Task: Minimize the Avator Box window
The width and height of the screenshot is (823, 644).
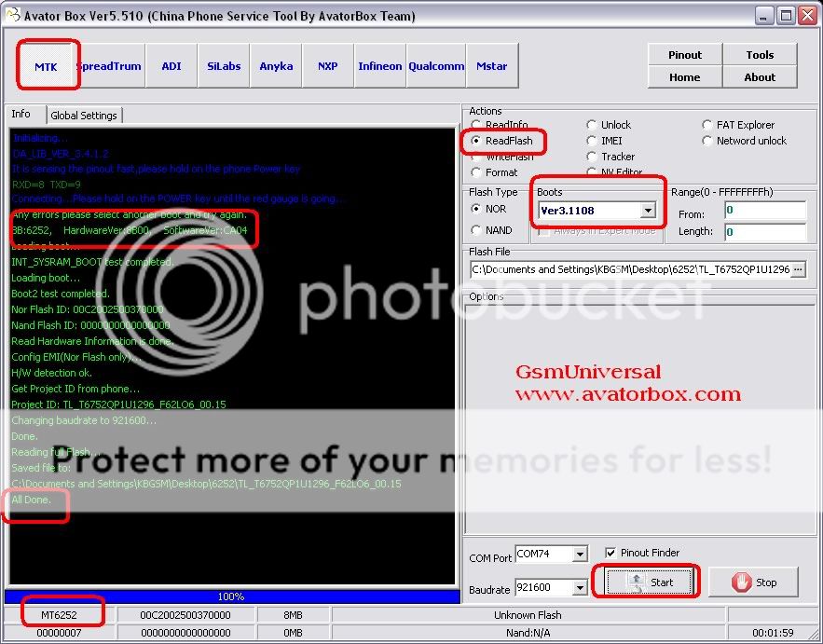Action: (764, 15)
